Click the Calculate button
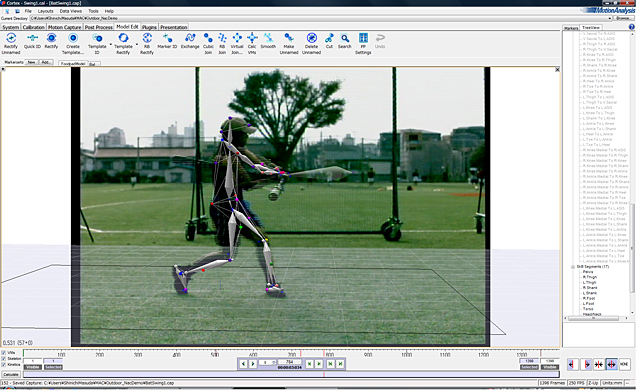This screenshot has height=392, width=641. [x=11, y=374]
